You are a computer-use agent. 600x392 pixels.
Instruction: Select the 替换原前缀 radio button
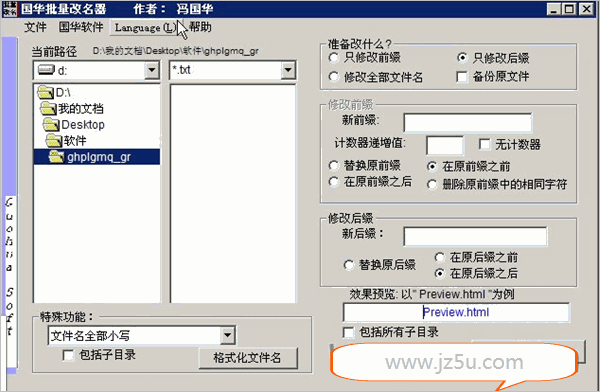334,166
